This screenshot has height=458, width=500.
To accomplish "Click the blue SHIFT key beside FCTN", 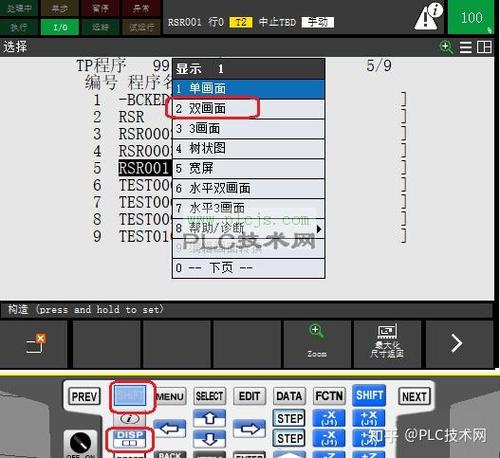I will [369, 395].
